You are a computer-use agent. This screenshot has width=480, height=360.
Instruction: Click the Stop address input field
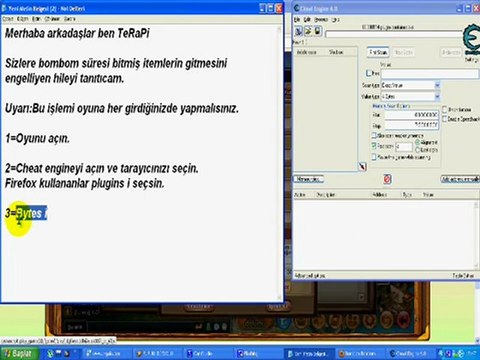pyautogui.click(x=411, y=125)
